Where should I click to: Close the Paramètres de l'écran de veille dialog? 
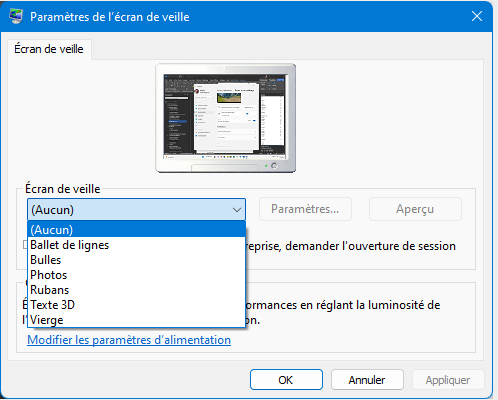(x=477, y=16)
